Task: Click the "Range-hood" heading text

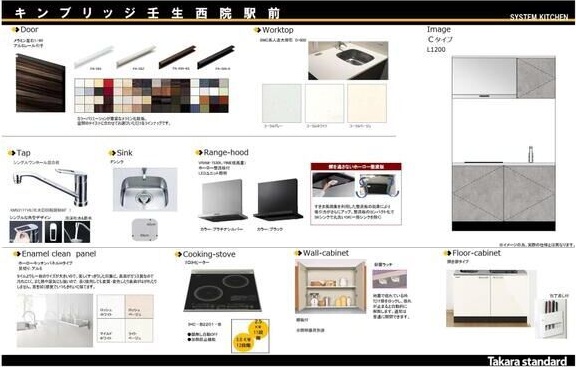Action: (x=226, y=152)
